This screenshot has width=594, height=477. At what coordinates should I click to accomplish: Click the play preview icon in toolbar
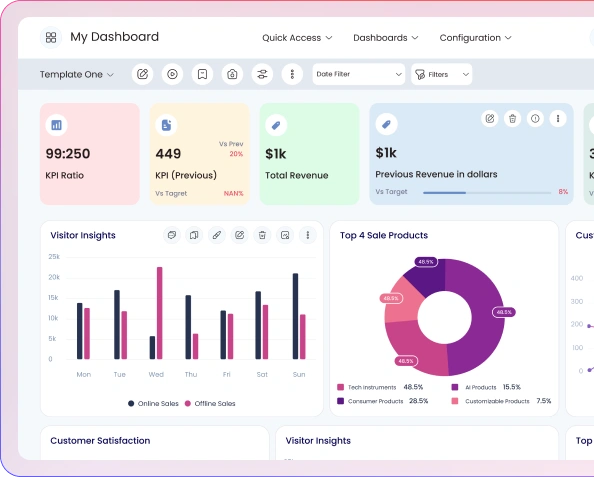click(172, 74)
